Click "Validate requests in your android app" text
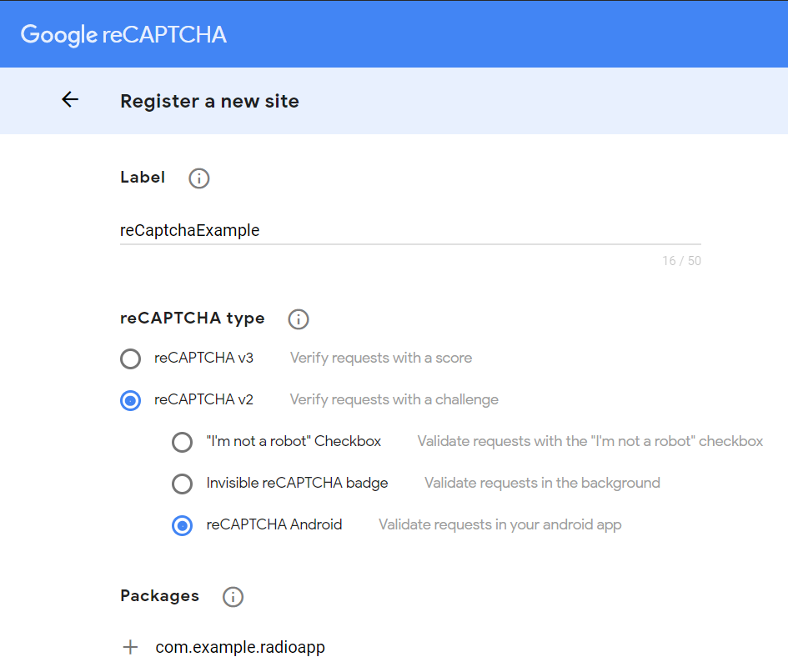This screenshot has width=788, height=672. [500, 524]
